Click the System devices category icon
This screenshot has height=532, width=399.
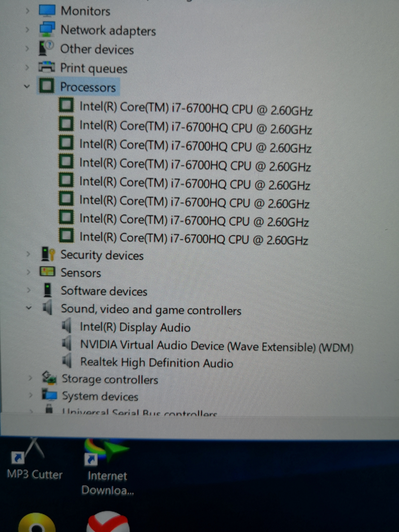50,395
